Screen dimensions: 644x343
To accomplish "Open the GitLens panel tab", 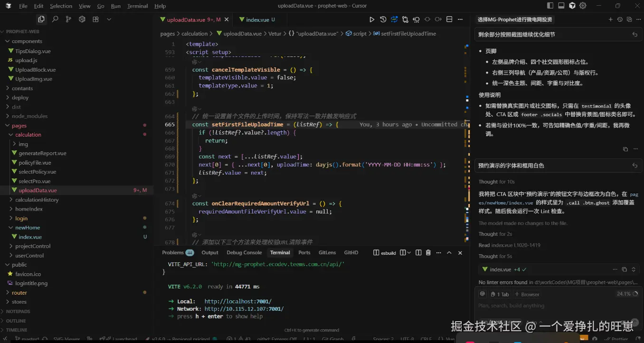I will tap(327, 253).
